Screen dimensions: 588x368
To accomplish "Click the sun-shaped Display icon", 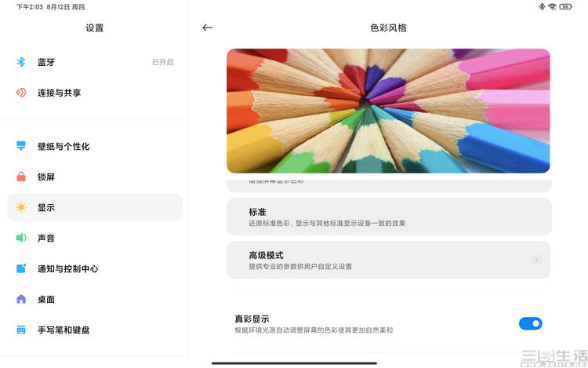I will pyautogui.click(x=22, y=208).
